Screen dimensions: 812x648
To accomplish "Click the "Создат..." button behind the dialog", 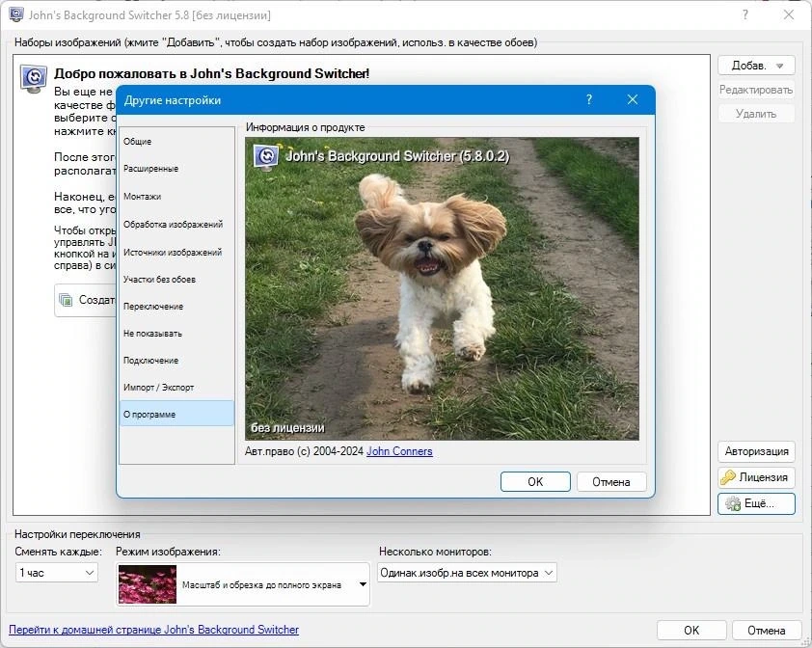I will click(x=86, y=300).
